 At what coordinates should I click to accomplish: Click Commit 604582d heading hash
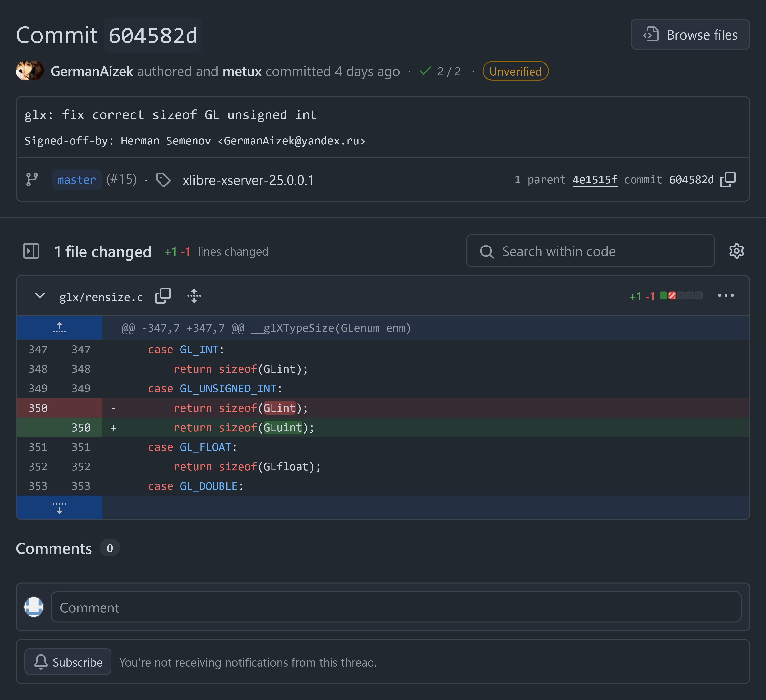[x=153, y=35]
